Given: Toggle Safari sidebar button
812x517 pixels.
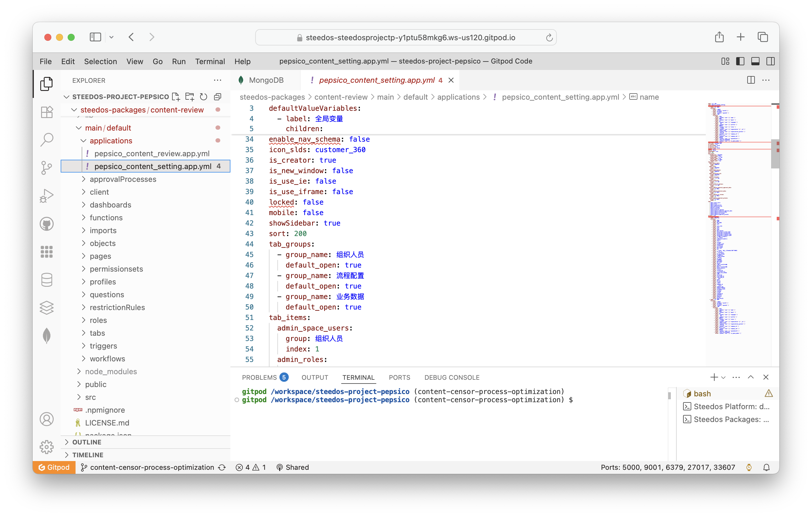Looking at the screenshot, I should coord(95,37).
